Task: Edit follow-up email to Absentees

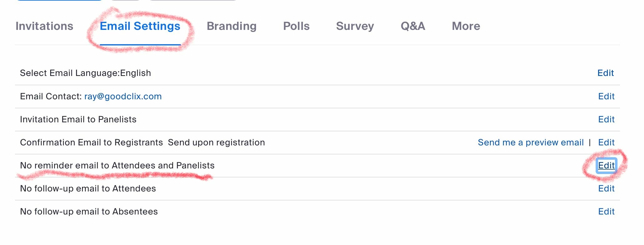Action: [x=606, y=211]
